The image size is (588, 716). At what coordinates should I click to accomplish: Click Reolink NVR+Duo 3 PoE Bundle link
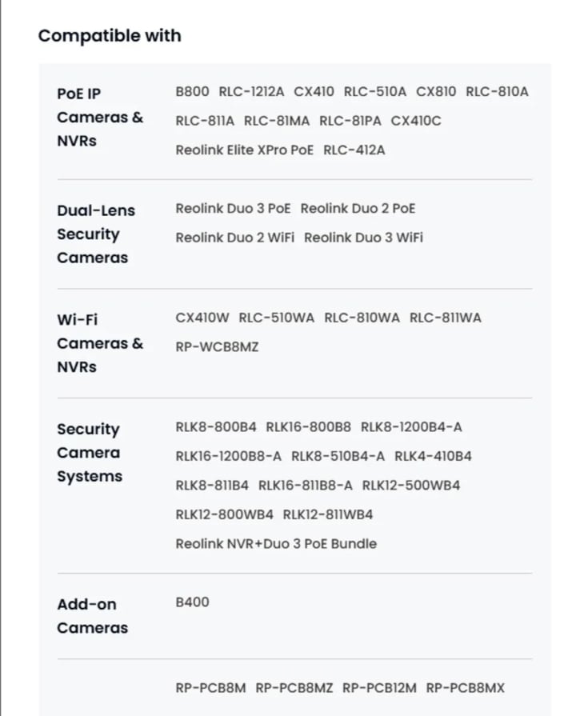(276, 544)
